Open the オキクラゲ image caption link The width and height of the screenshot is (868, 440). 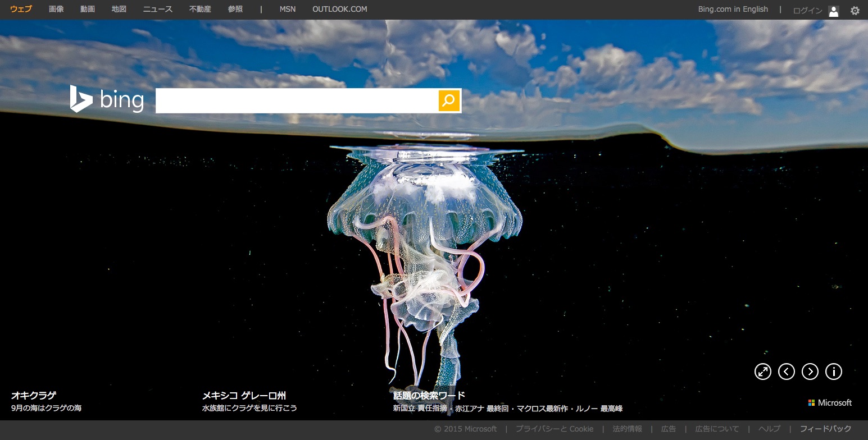point(34,395)
